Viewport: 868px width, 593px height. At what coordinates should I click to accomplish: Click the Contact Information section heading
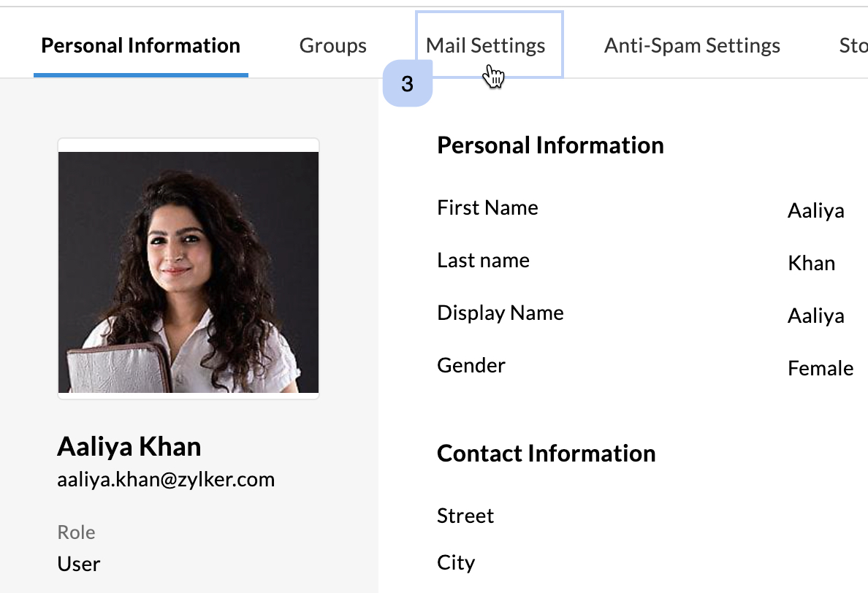click(546, 453)
